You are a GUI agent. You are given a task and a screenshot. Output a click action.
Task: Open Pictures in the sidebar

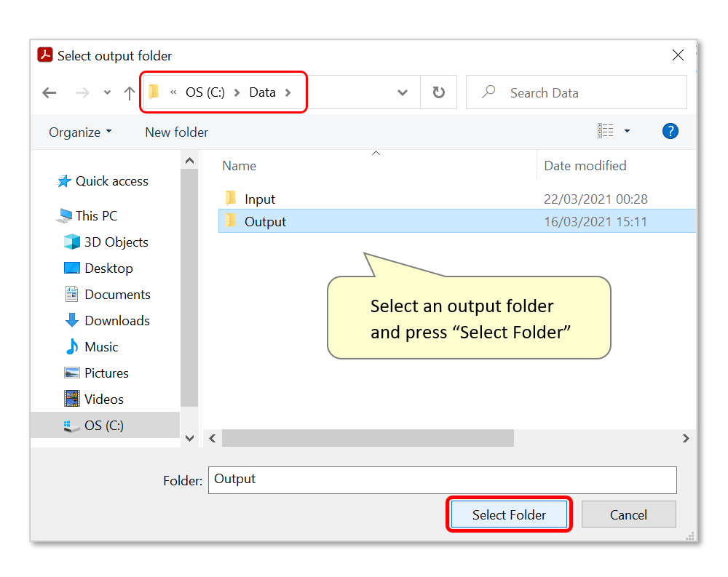[96, 373]
